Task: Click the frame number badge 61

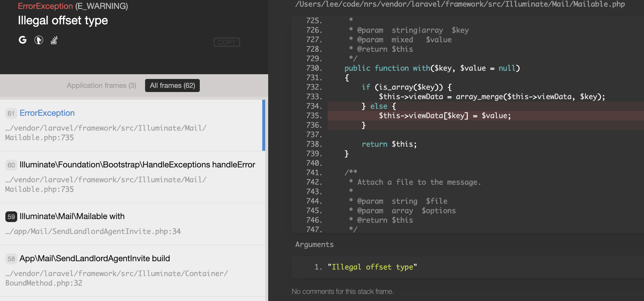Action: point(11,113)
